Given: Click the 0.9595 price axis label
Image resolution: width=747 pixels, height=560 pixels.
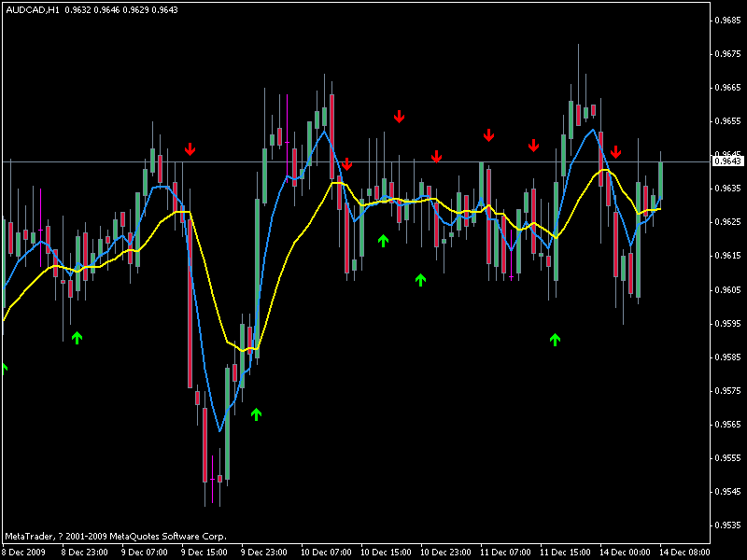Looking at the screenshot, I should (728, 324).
